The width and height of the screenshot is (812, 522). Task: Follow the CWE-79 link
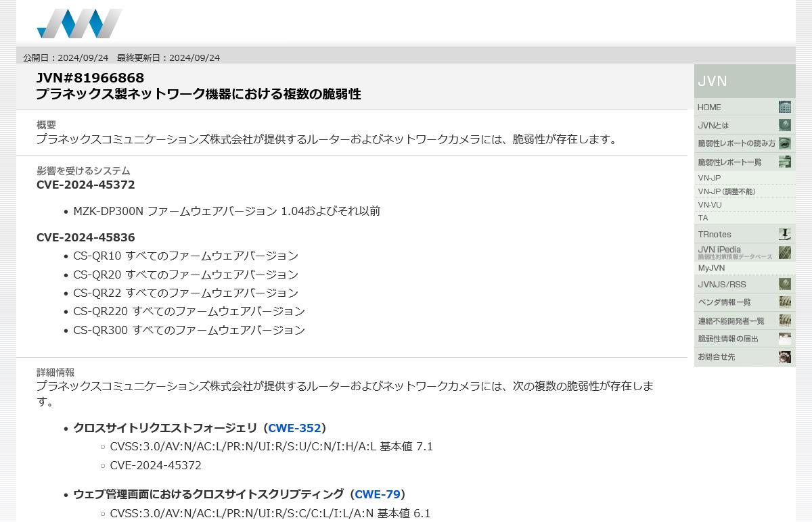[x=378, y=494]
